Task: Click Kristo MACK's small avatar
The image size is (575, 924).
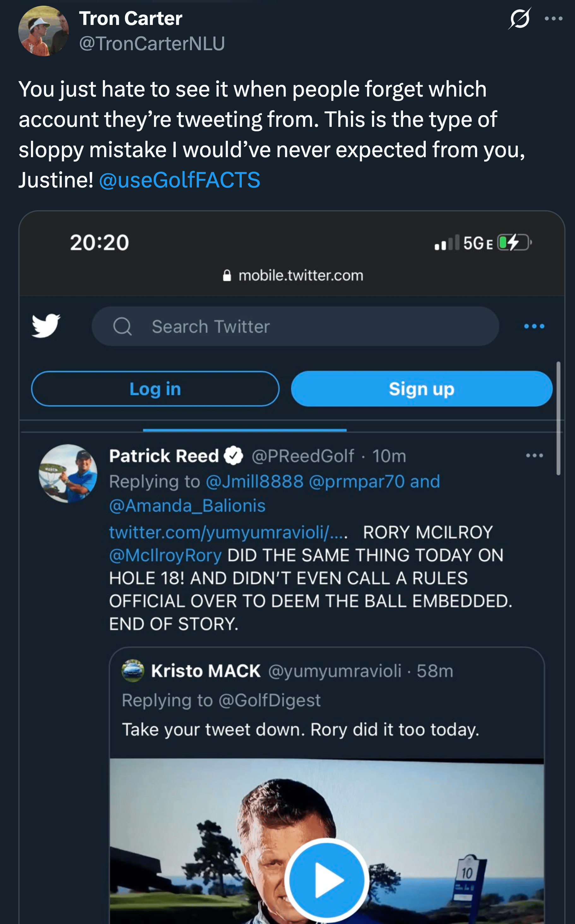Action: [x=133, y=671]
